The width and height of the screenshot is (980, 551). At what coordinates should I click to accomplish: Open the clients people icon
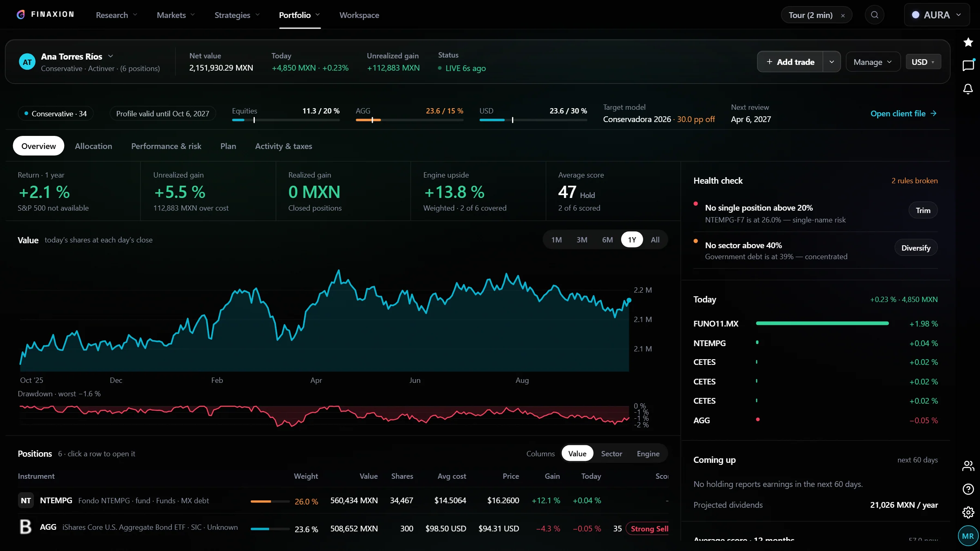[x=968, y=466]
